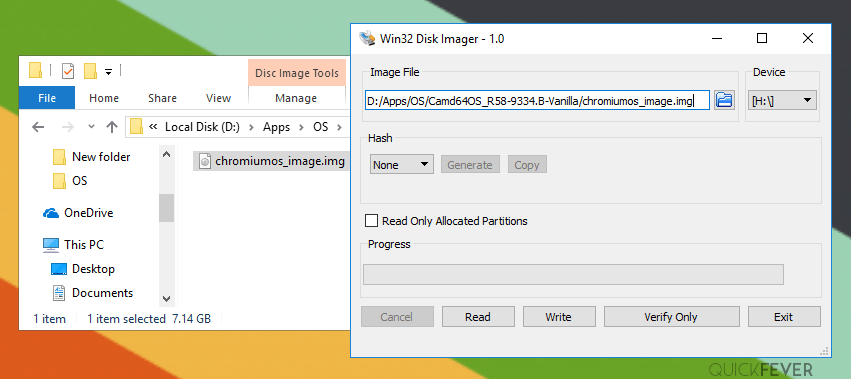Click the Properties checkmark quick access icon
Image resolution: width=851 pixels, height=379 pixels.
tap(68, 71)
